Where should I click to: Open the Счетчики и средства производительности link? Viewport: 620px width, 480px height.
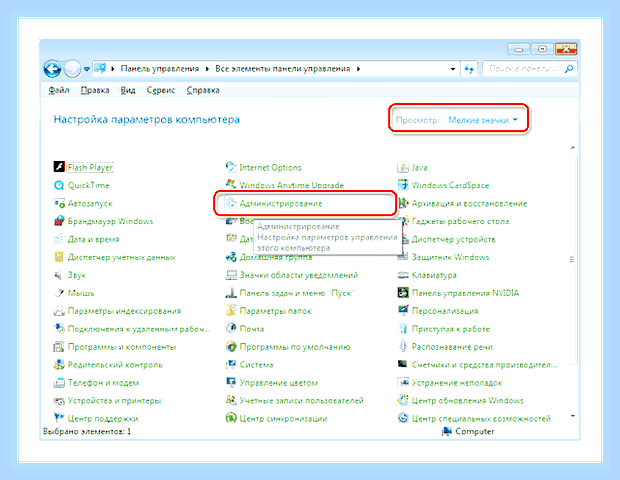tap(484, 365)
